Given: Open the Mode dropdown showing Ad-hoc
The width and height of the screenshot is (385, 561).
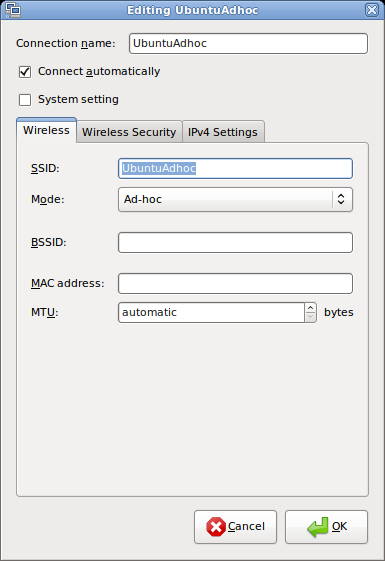Looking at the screenshot, I should (x=235, y=199).
